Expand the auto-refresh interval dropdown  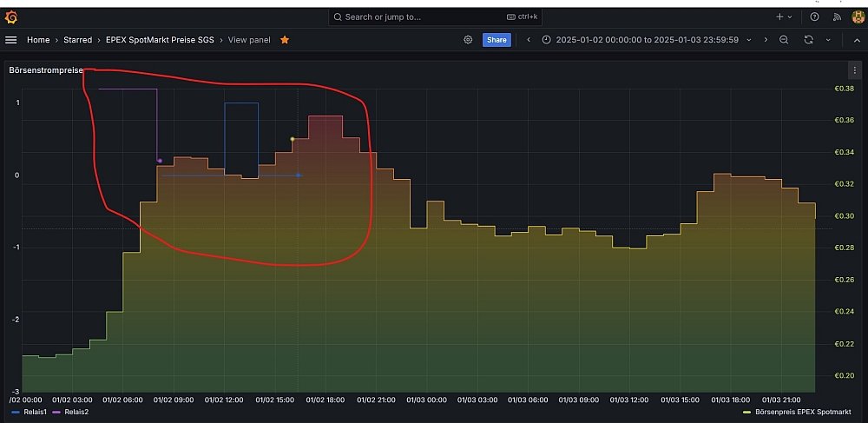pos(828,40)
